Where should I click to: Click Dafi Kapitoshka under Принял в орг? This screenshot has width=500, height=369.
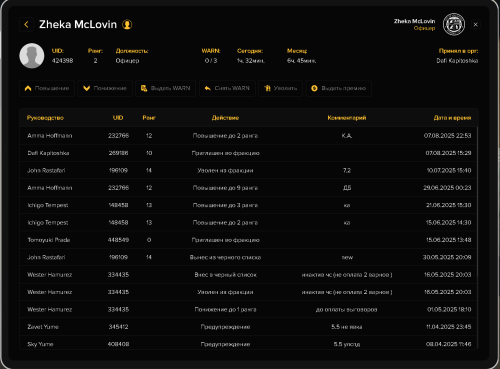coord(457,61)
